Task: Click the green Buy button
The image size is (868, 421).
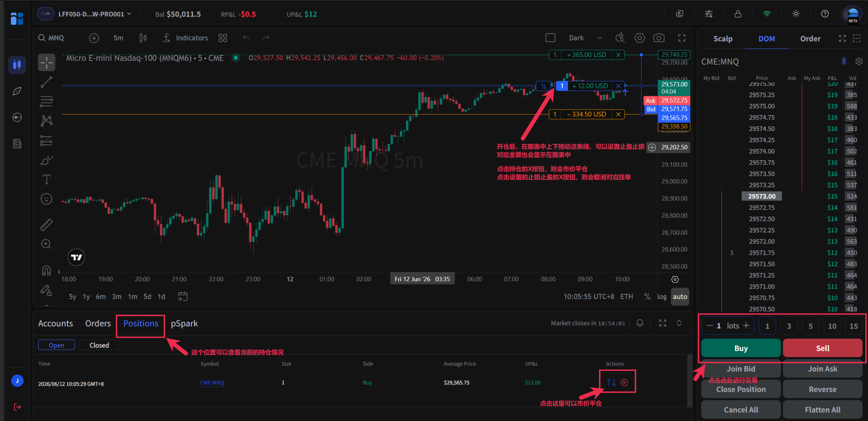Action: tap(741, 348)
